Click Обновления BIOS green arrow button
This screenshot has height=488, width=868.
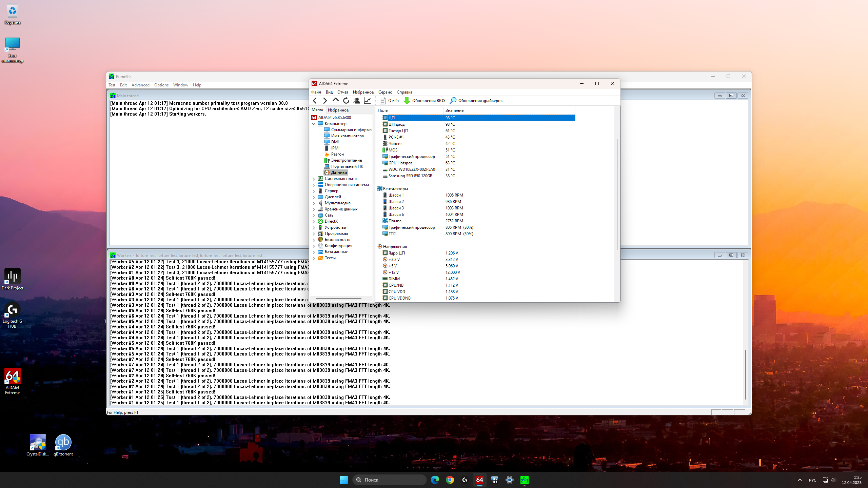pyautogui.click(x=425, y=100)
